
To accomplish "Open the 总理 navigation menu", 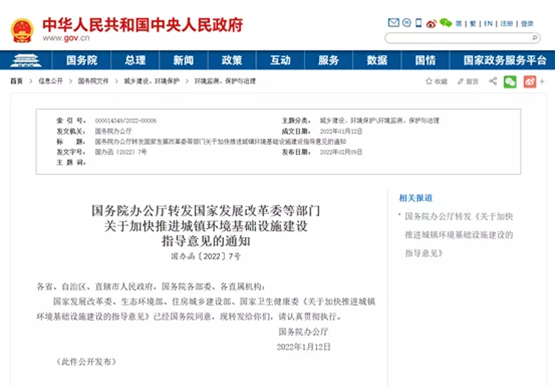I will point(135,60).
